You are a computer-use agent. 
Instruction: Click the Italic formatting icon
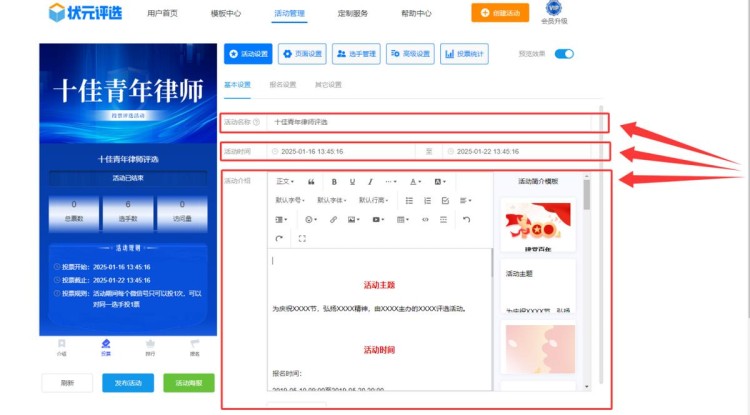pyautogui.click(x=370, y=182)
